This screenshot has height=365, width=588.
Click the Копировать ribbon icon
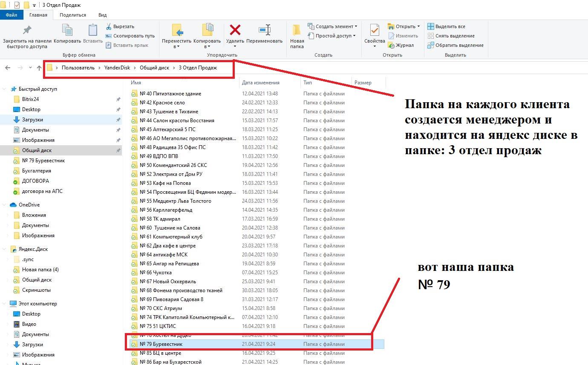coord(67,30)
